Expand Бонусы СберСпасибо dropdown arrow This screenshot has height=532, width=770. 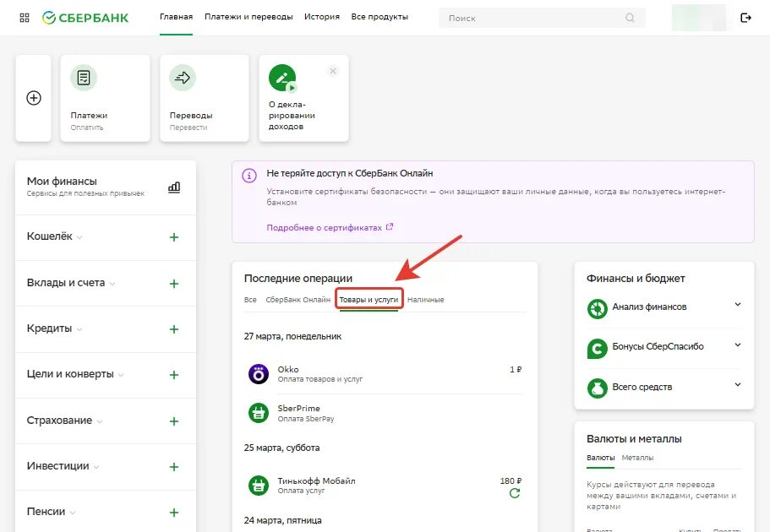click(738, 345)
